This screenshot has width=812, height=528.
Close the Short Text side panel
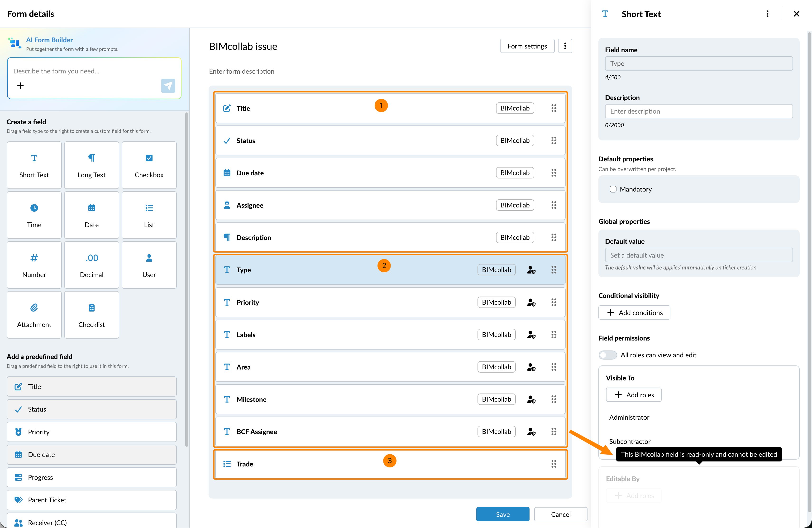[x=796, y=14]
